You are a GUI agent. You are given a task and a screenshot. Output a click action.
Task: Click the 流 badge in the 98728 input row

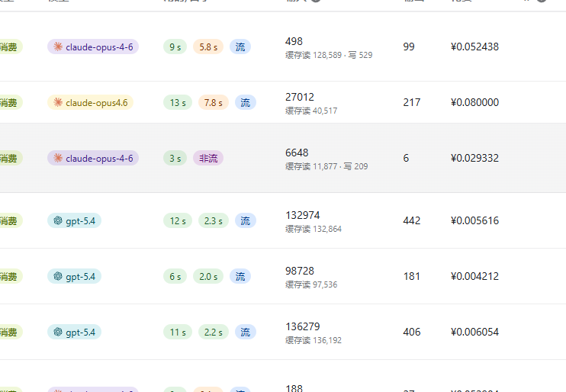tap(240, 277)
